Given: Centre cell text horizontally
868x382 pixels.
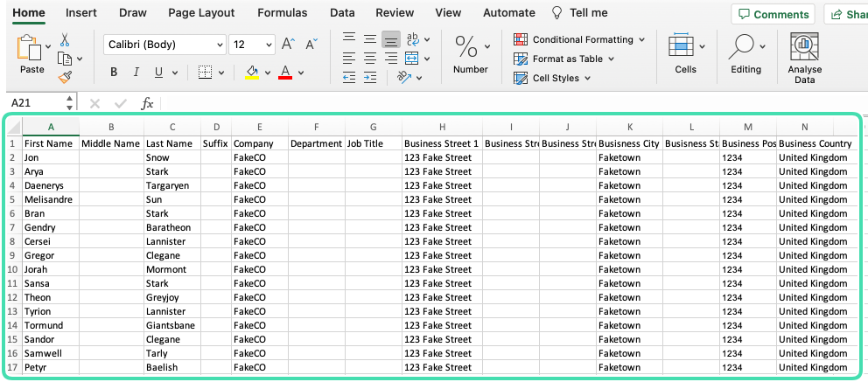Looking at the screenshot, I should coord(370,58).
